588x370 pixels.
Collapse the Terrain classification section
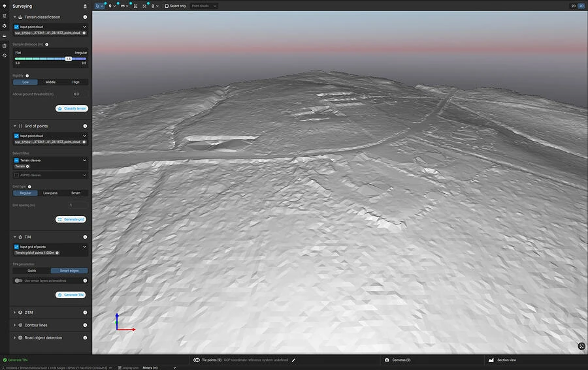coord(14,17)
